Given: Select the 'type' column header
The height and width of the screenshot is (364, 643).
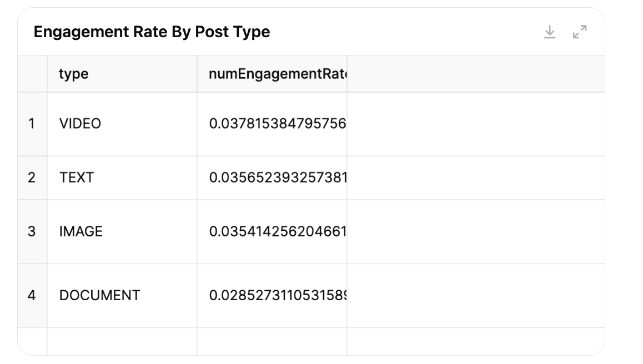Looking at the screenshot, I should (122, 74).
